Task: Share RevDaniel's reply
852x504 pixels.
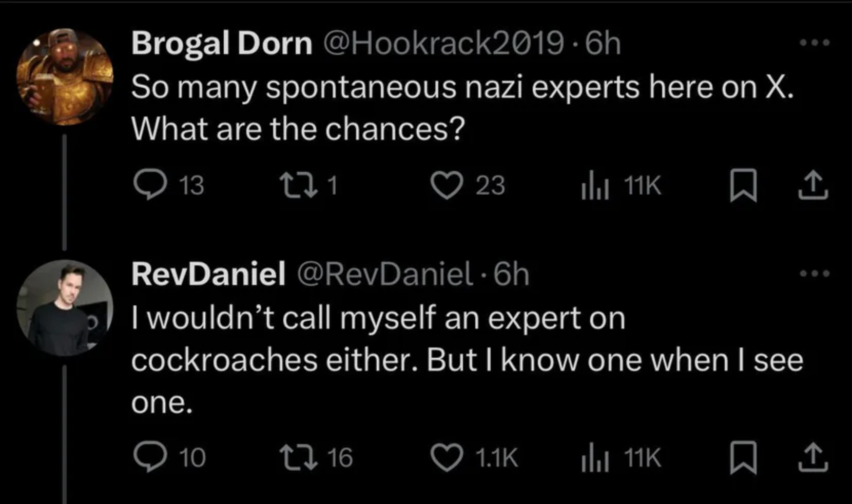Action: click(813, 458)
